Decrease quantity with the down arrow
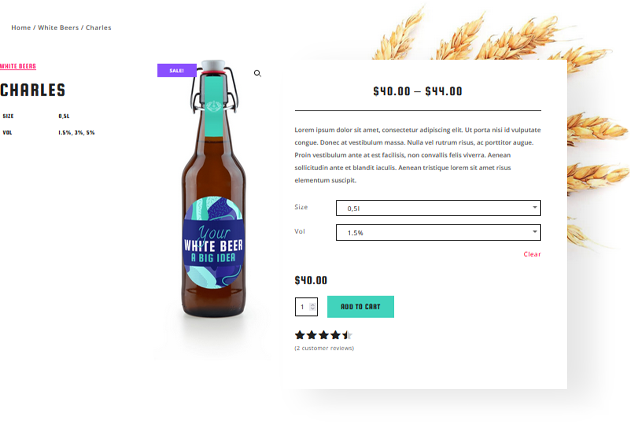Viewport: 630px width, 433px height. click(x=313, y=309)
